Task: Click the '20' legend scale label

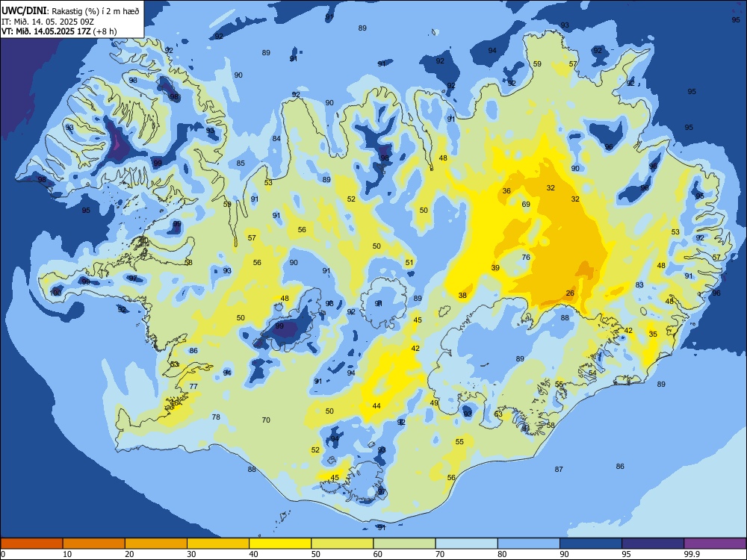Action: pos(129,554)
